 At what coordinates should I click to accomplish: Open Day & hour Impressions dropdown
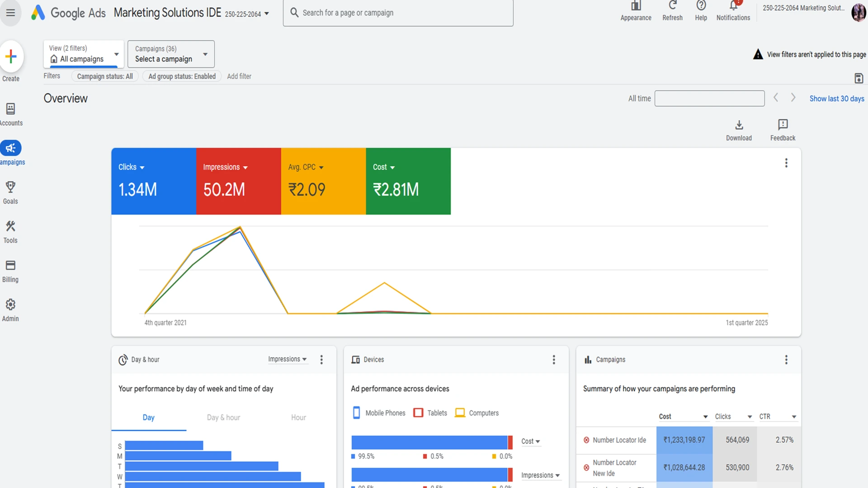(288, 359)
